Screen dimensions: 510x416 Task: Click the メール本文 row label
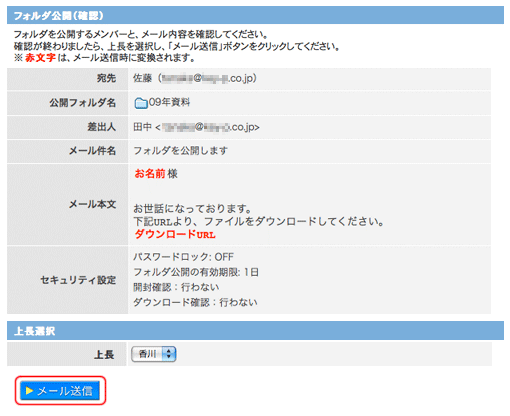92,204
